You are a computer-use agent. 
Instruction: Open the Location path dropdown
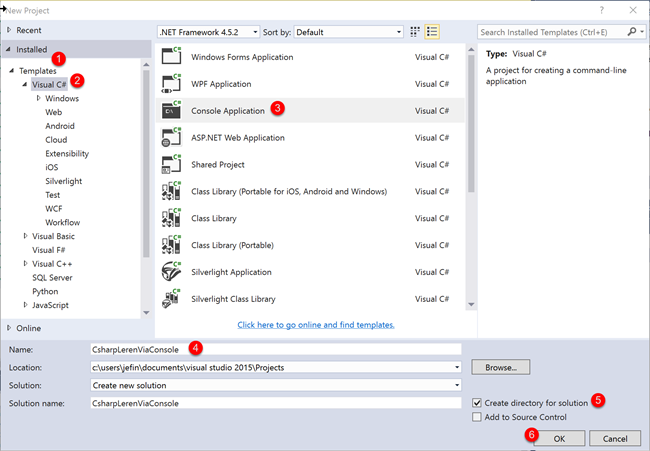(x=457, y=367)
